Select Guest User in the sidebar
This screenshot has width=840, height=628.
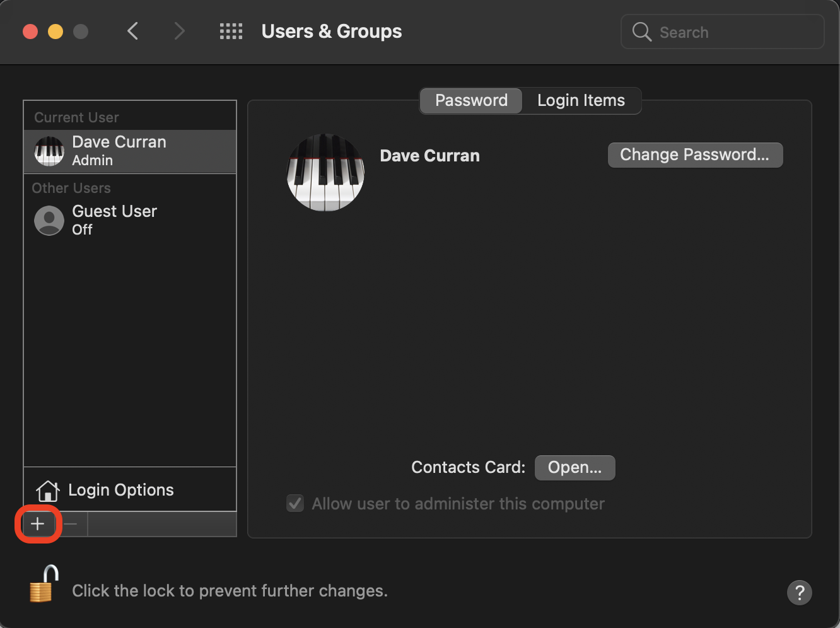[115, 219]
